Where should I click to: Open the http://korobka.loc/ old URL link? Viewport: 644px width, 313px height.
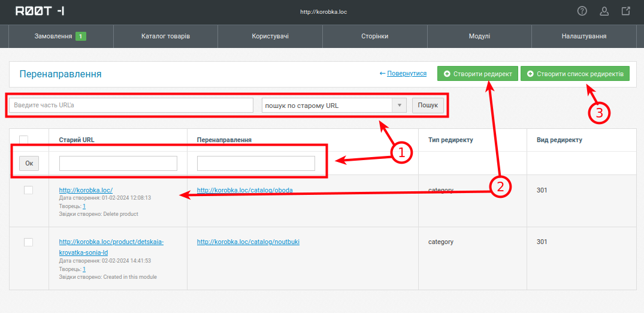click(86, 190)
